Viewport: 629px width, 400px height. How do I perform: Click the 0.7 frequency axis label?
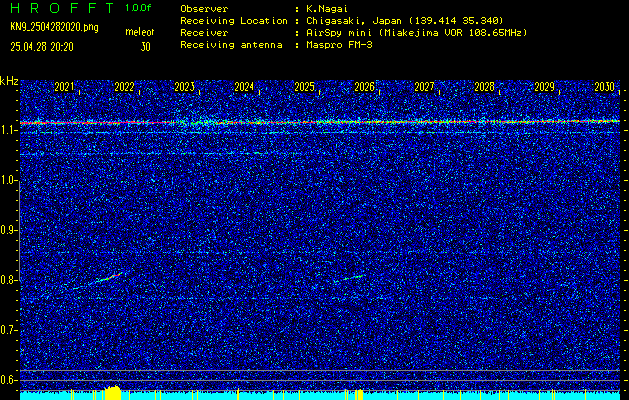(7, 330)
